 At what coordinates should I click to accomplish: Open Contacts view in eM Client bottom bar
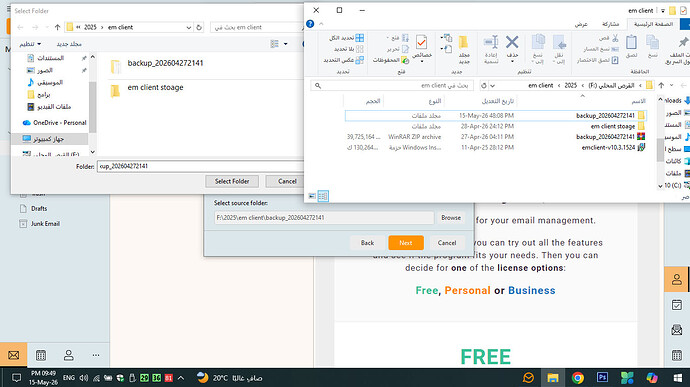point(69,355)
